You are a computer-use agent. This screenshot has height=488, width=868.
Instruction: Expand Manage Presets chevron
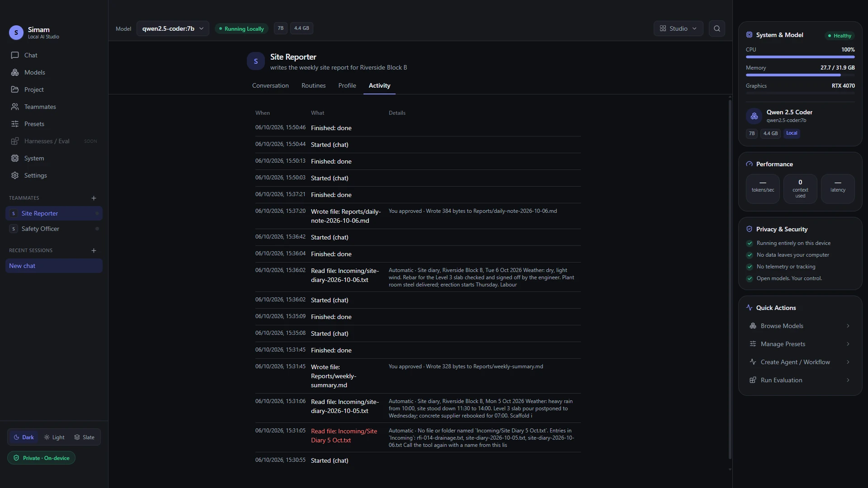pos(848,344)
